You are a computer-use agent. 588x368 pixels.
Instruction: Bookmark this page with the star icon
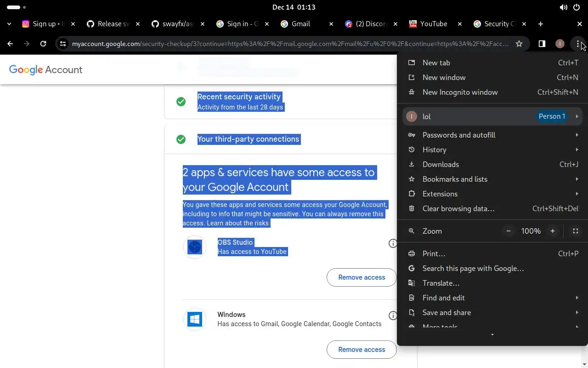pyautogui.click(x=519, y=44)
